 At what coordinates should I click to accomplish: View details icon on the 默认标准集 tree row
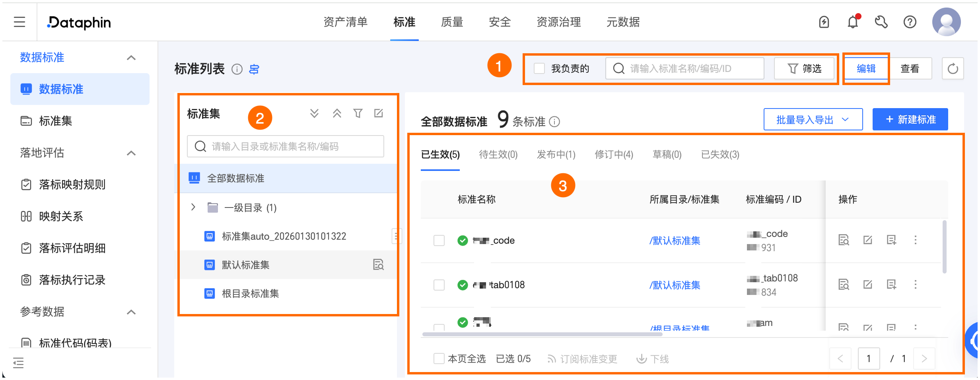point(378,265)
